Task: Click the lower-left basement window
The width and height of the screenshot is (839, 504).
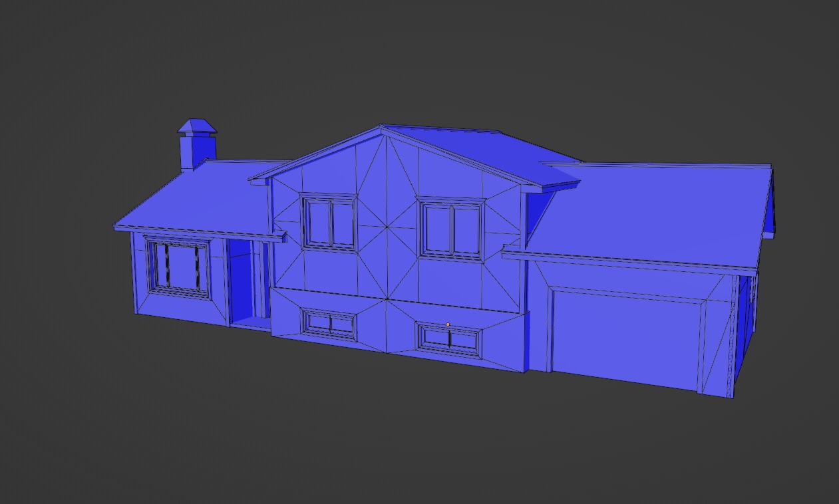Action: click(330, 324)
